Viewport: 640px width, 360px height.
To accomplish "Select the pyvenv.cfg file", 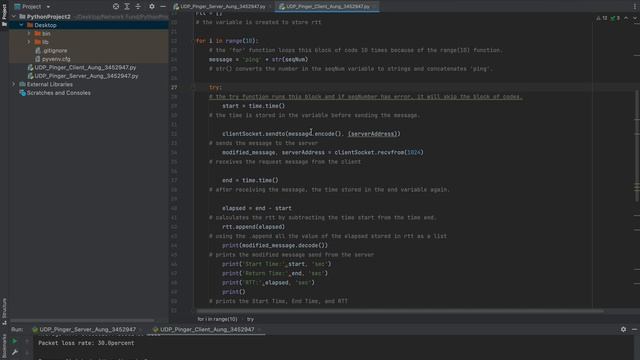I will click(x=53, y=59).
